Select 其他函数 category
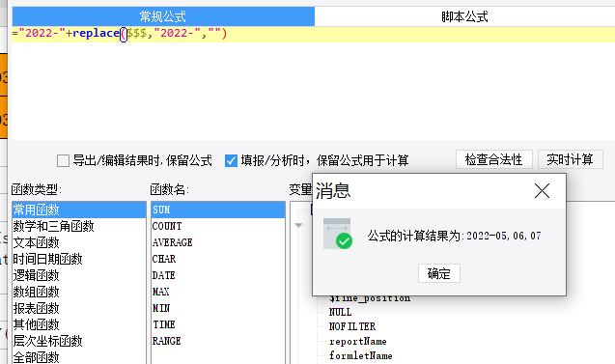 point(79,324)
